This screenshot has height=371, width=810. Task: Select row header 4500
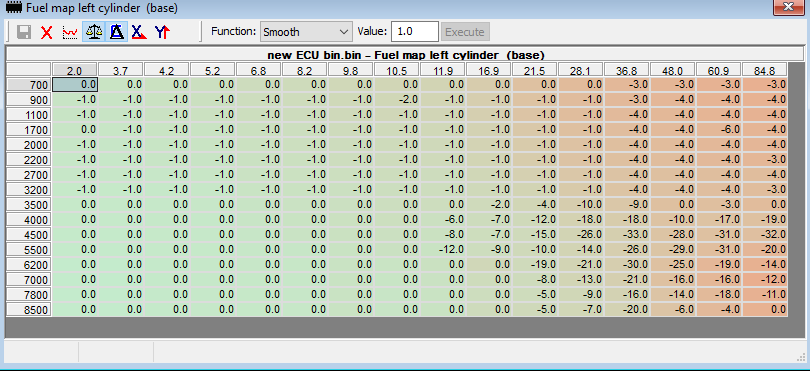29,235
